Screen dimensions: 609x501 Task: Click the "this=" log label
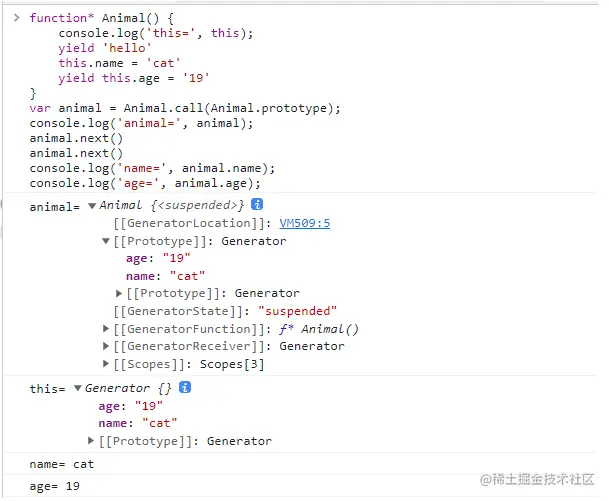click(x=47, y=389)
